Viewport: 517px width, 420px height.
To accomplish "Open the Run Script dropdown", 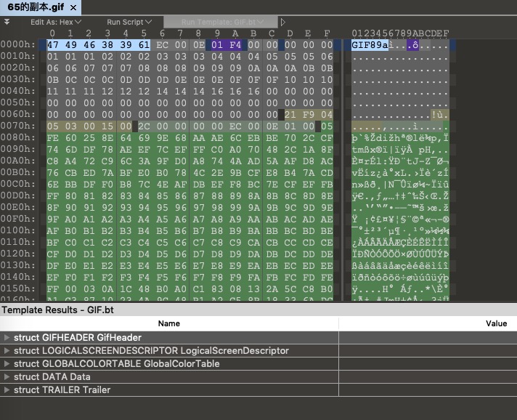I will (129, 22).
